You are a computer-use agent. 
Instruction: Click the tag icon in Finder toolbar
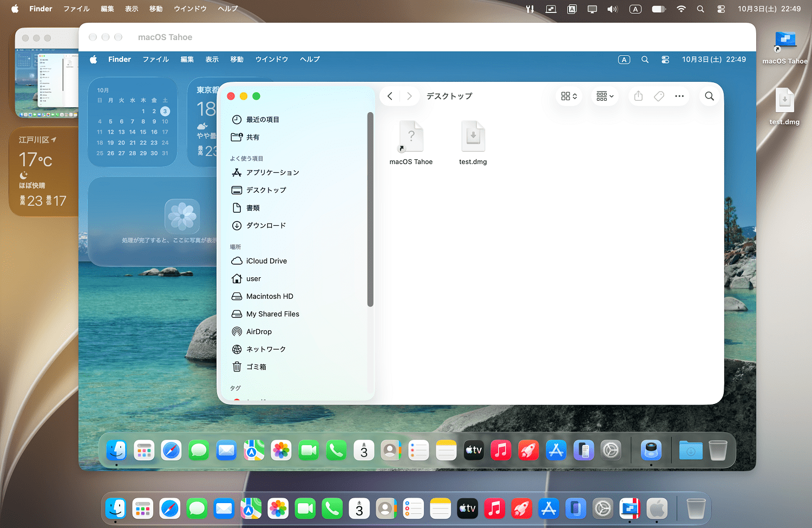659,96
